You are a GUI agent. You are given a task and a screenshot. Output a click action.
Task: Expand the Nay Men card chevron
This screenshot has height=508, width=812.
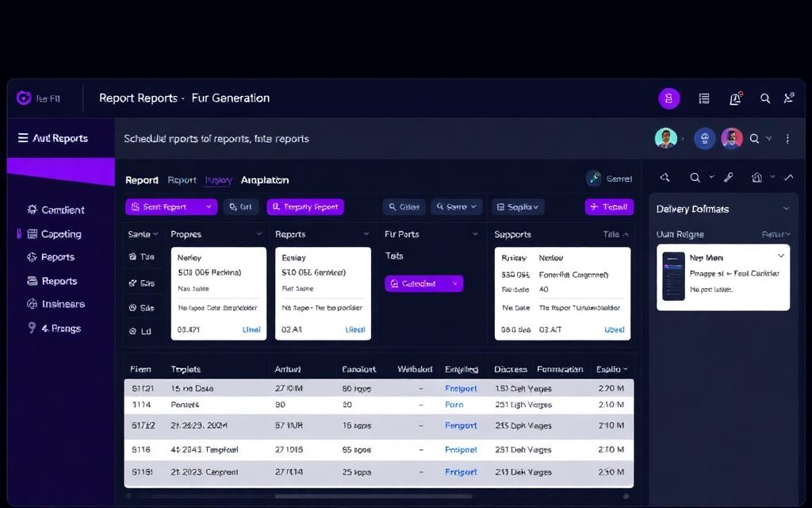coord(780,256)
